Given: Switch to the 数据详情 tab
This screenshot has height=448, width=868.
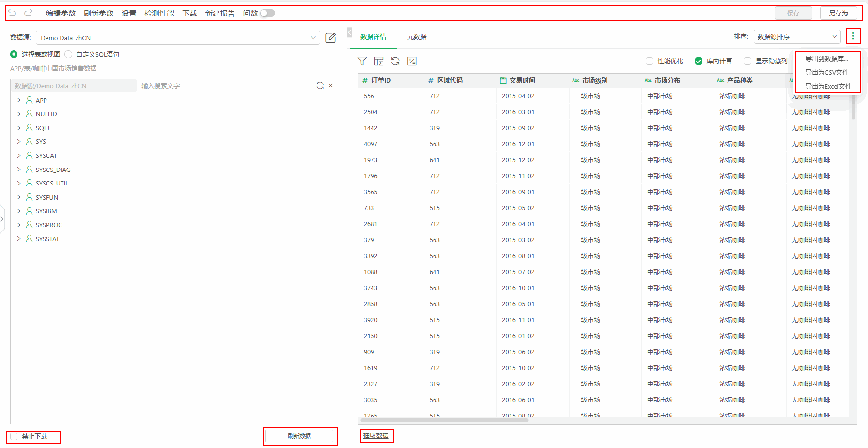Looking at the screenshot, I should (x=373, y=37).
